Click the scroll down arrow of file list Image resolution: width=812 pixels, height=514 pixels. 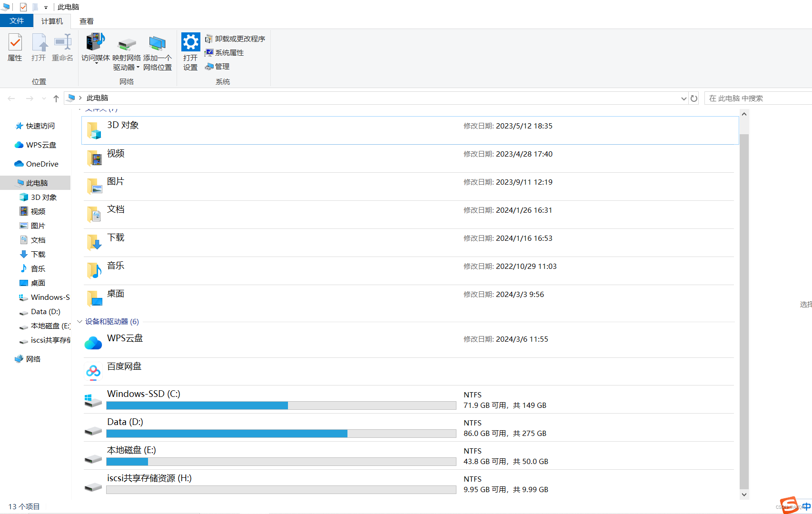744,494
